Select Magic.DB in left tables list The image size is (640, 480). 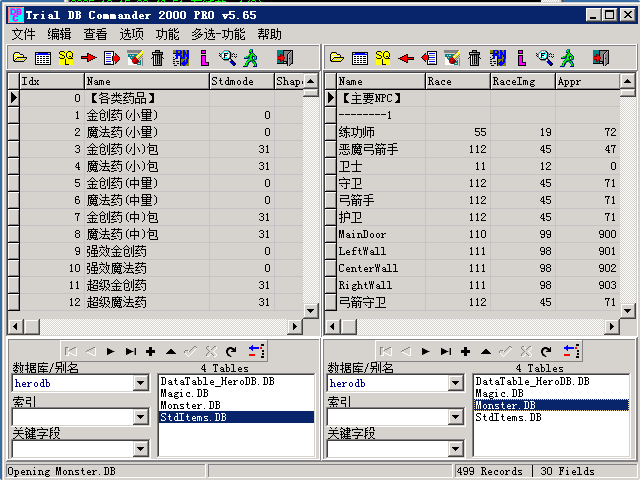(237, 393)
